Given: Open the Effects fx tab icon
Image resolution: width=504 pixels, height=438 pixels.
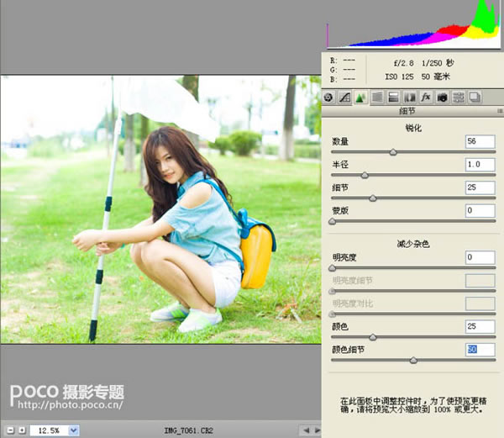Looking at the screenshot, I should pos(426,98).
